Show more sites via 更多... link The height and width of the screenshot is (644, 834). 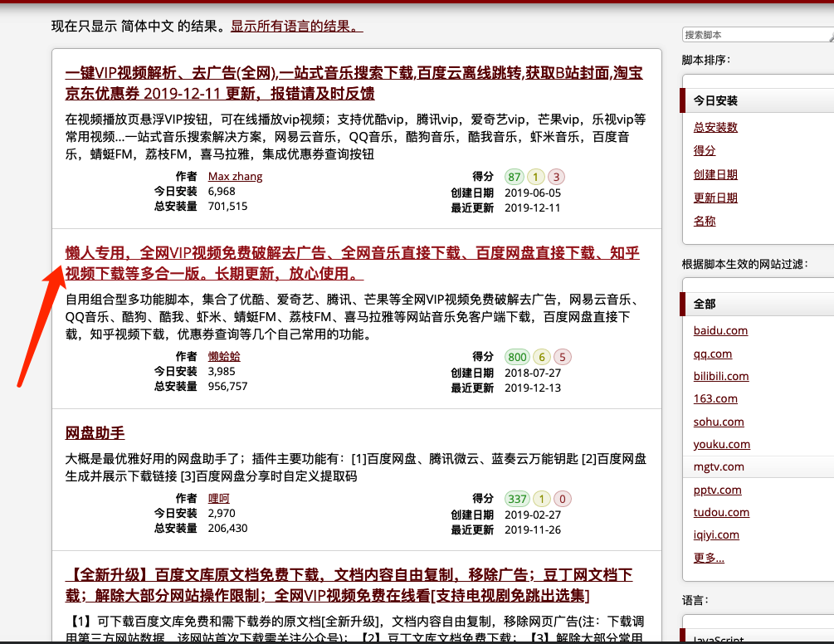pos(709,558)
